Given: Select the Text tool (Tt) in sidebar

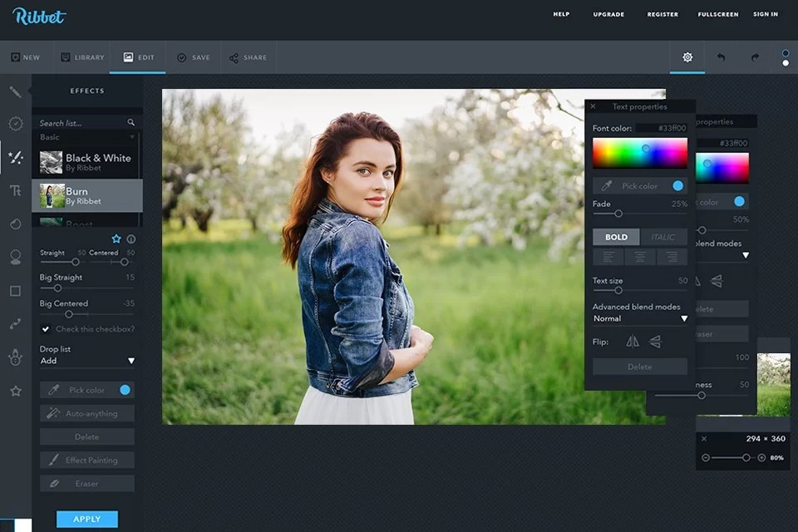Looking at the screenshot, I should 15,190.
